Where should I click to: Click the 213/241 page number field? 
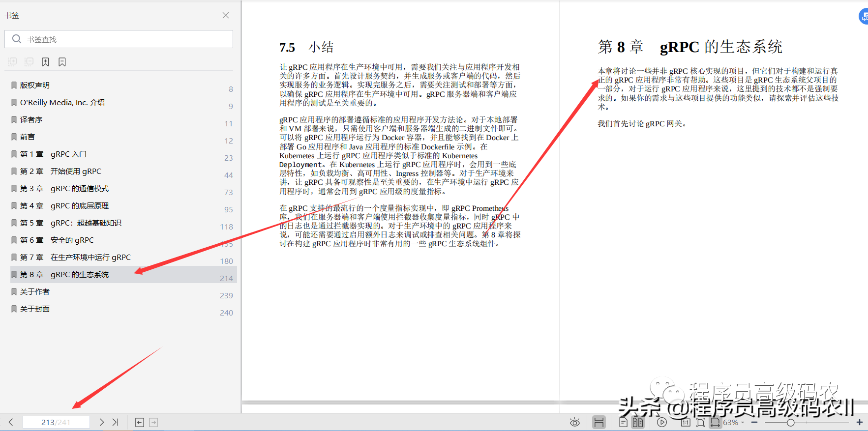point(56,422)
